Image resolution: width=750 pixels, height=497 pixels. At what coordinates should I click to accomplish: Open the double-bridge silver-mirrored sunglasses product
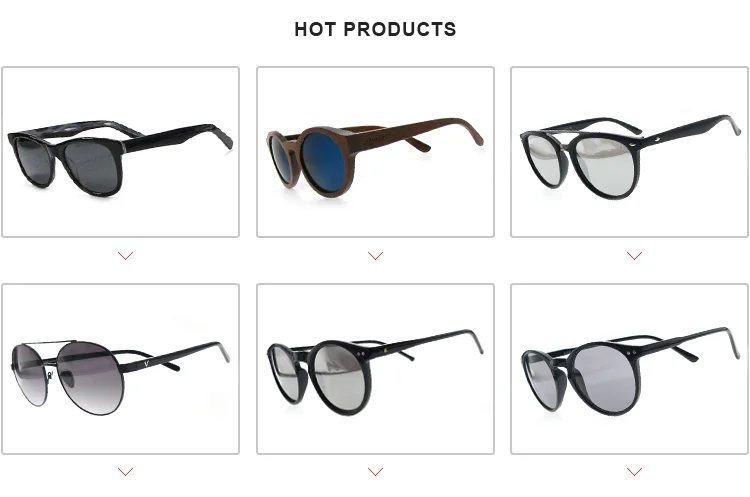[x=629, y=152]
